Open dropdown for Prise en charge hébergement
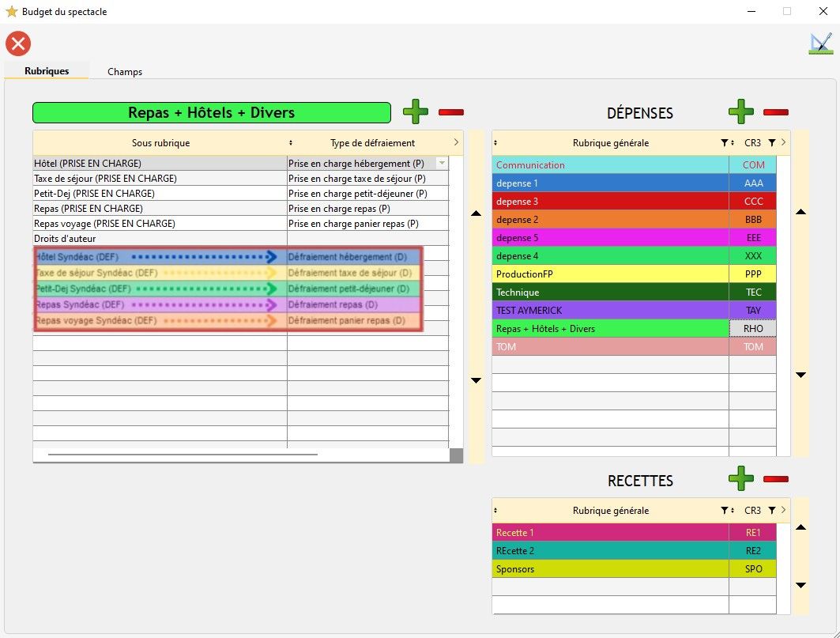The height and width of the screenshot is (638, 840). [442, 163]
